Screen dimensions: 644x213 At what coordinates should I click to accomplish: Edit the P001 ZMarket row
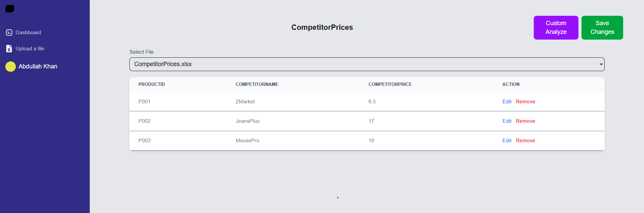(507, 102)
